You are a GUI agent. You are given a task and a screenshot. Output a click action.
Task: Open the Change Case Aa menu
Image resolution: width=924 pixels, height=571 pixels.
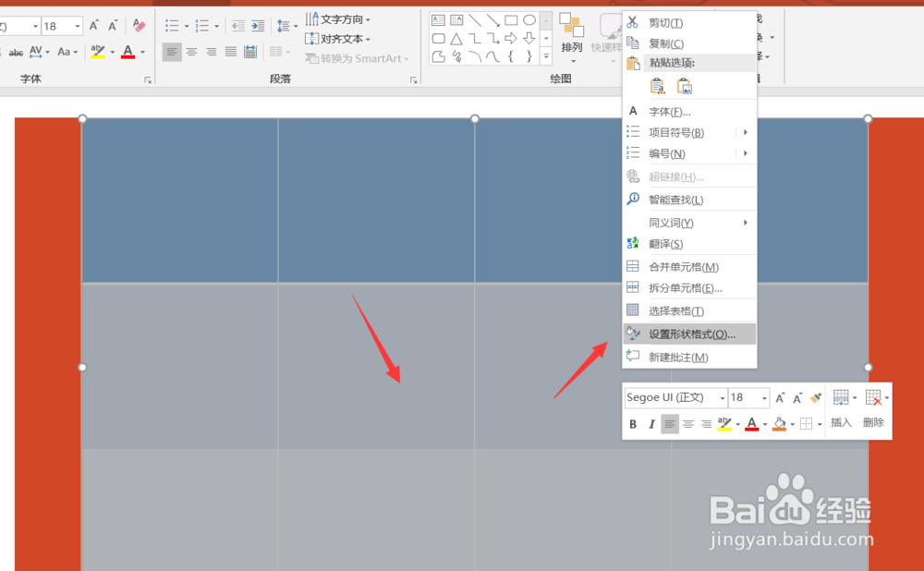coord(64,52)
